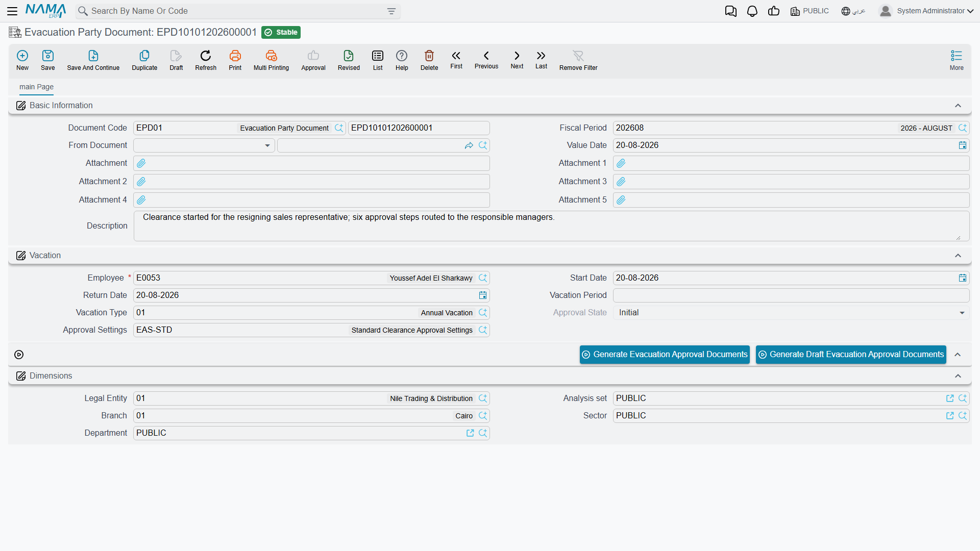
Task: Open System Administrator user menu
Action: click(x=926, y=11)
